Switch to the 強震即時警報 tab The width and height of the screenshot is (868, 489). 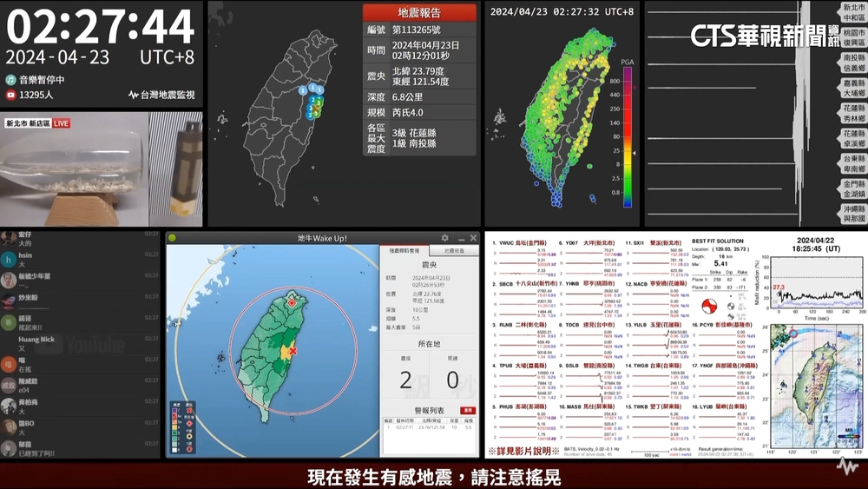(x=402, y=250)
